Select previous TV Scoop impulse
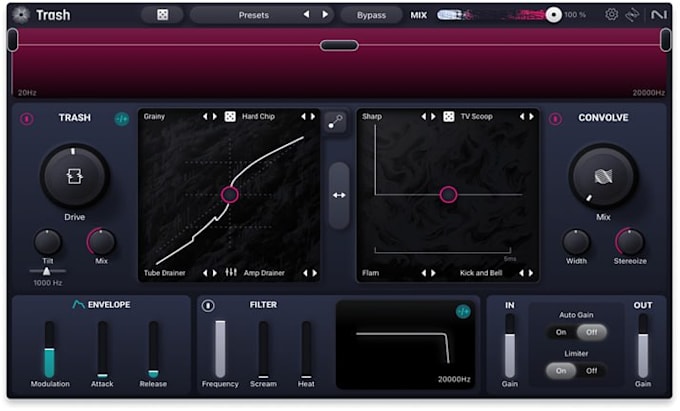The width and height of the screenshot is (680, 411). [522, 116]
